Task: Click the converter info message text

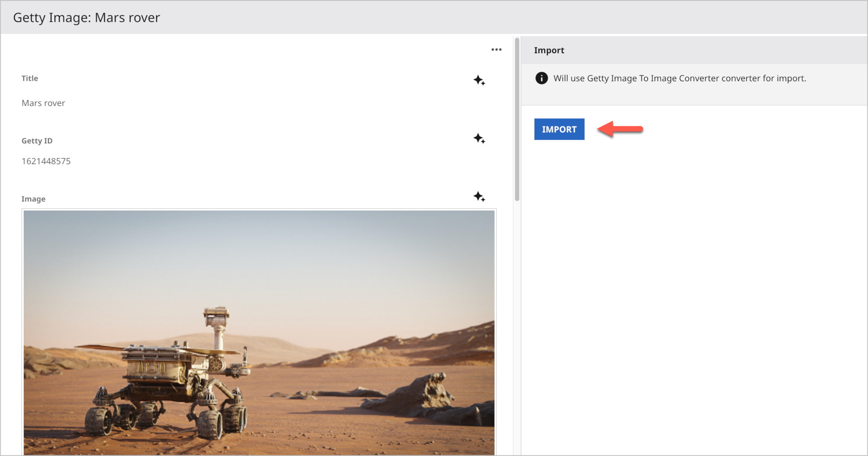Action: [680, 78]
